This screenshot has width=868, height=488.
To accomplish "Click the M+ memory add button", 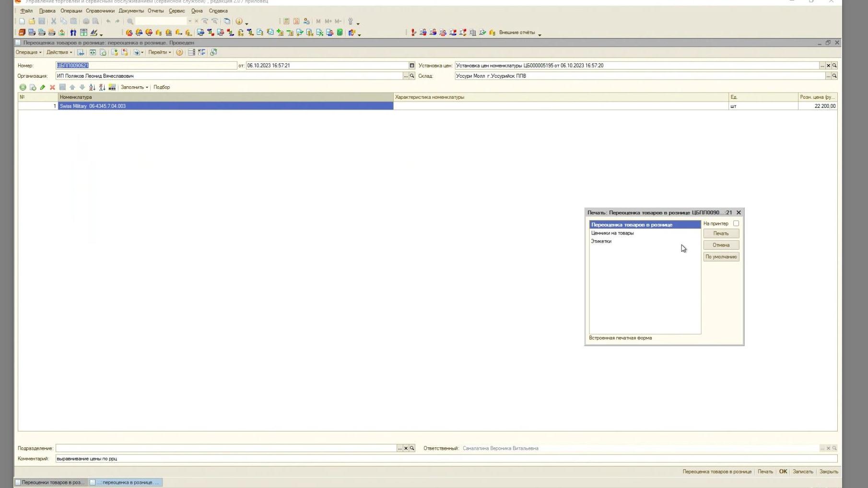I will pos(328,21).
